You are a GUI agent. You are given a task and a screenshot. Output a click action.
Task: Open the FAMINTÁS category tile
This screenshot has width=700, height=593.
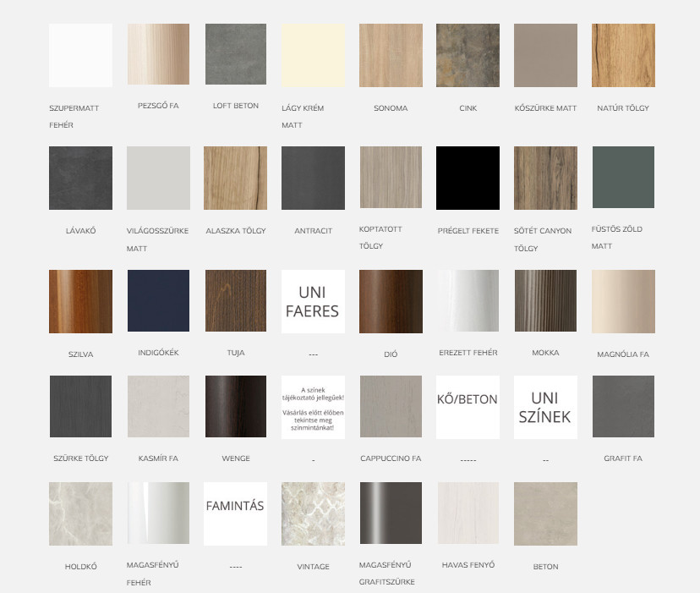[236, 513]
